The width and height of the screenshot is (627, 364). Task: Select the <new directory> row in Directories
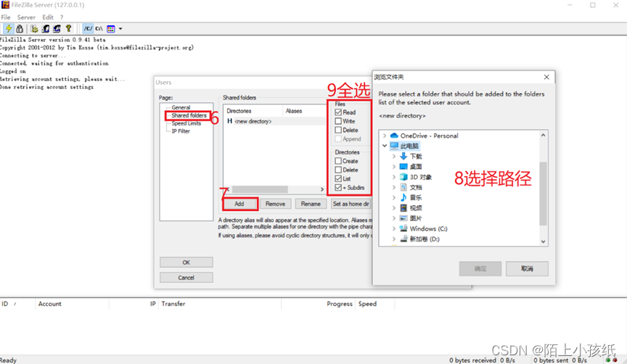pyautogui.click(x=275, y=121)
